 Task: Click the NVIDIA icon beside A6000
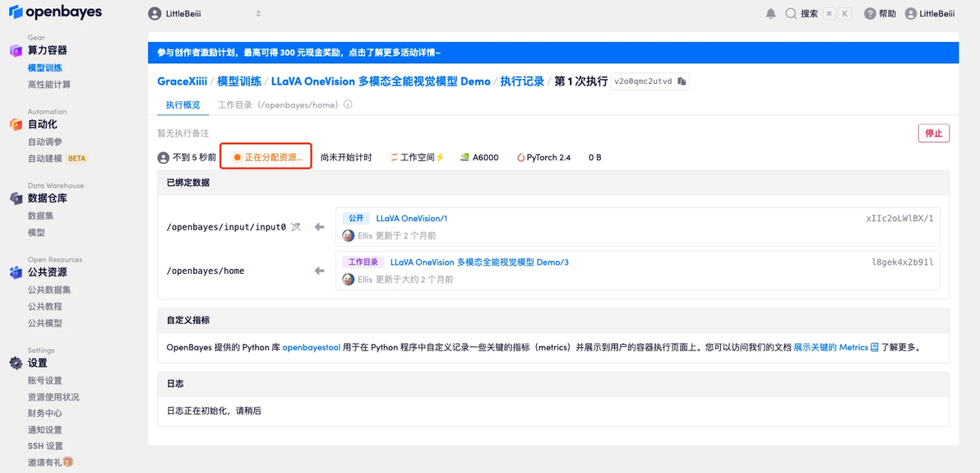click(x=465, y=158)
